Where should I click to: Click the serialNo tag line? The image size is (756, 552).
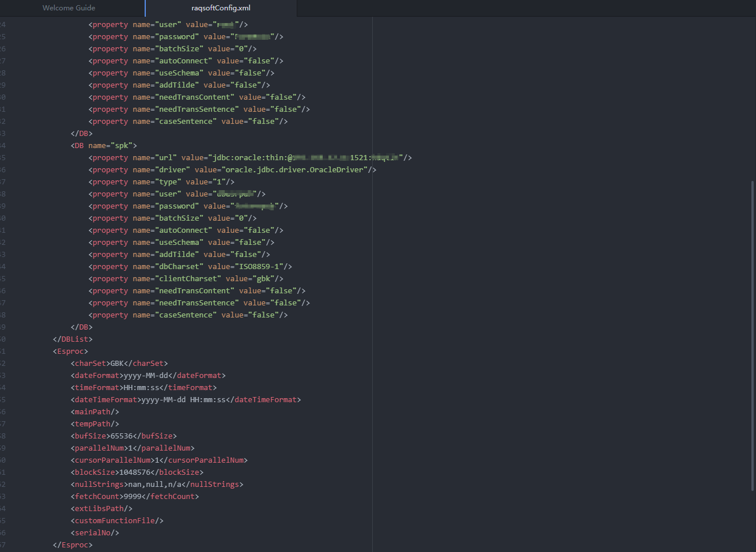tap(95, 533)
